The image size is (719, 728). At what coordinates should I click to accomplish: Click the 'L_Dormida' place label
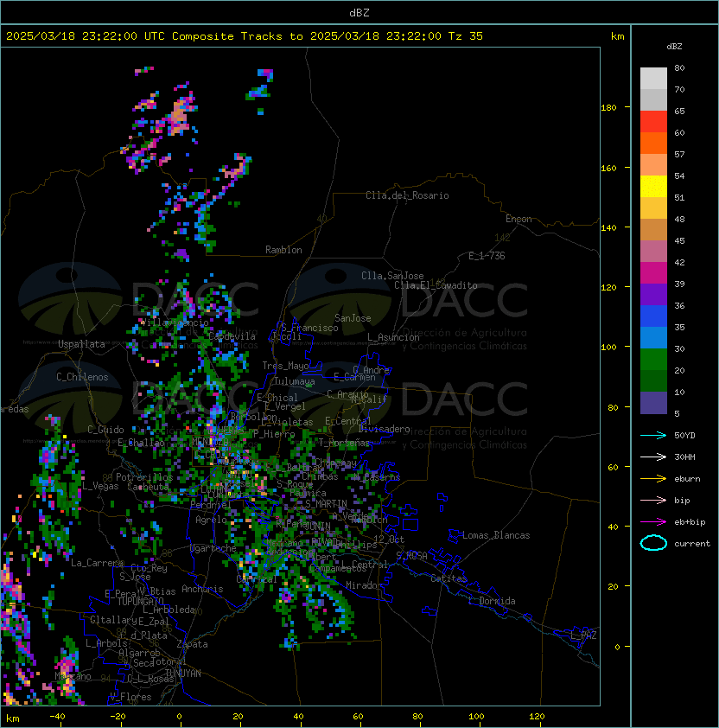(x=492, y=601)
